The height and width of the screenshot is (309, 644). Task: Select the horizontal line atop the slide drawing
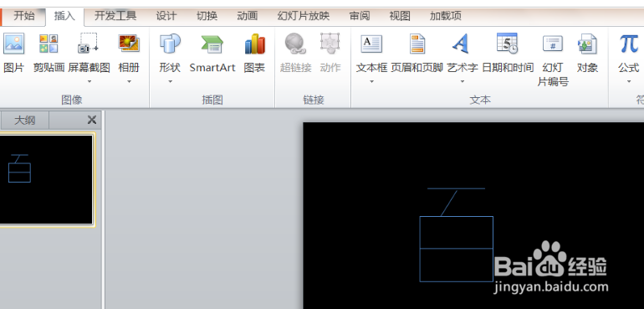pos(456,189)
